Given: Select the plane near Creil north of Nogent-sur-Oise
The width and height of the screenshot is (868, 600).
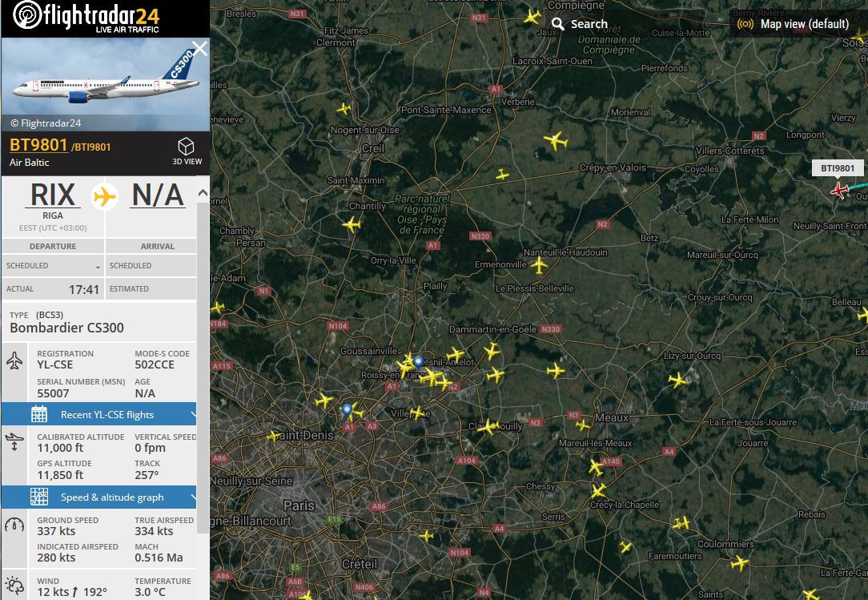Looking at the screenshot, I should pyautogui.click(x=344, y=108).
